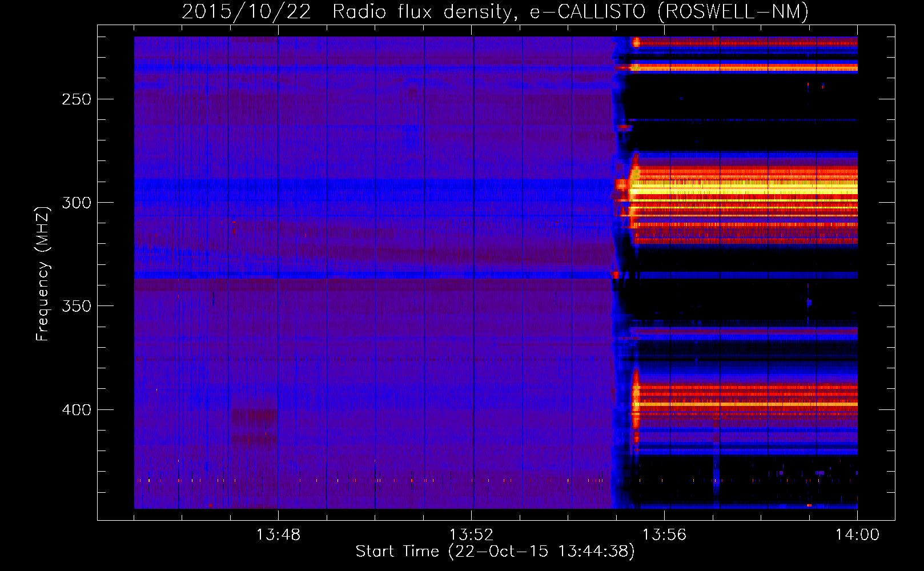Click the black gap near 250 MHz after 13:56
Image resolution: width=924 pixels, height=571 pixels.
click(742, 100)
